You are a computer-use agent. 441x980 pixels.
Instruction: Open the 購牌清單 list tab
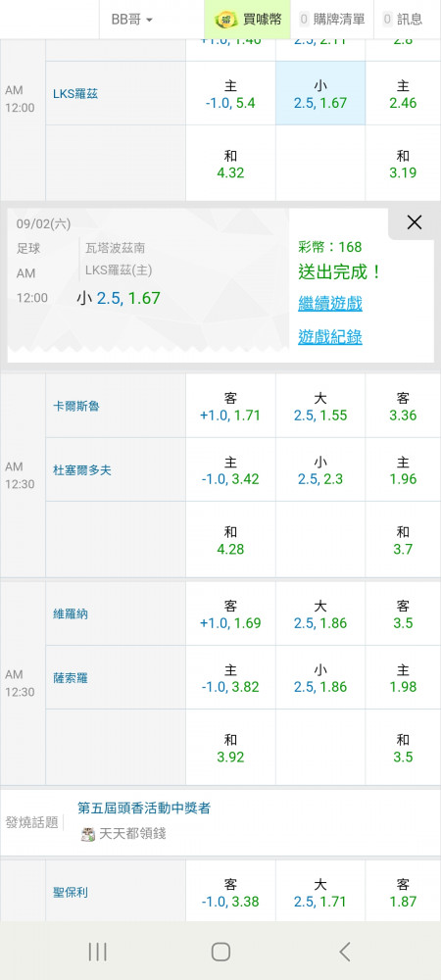coord(332,20)
